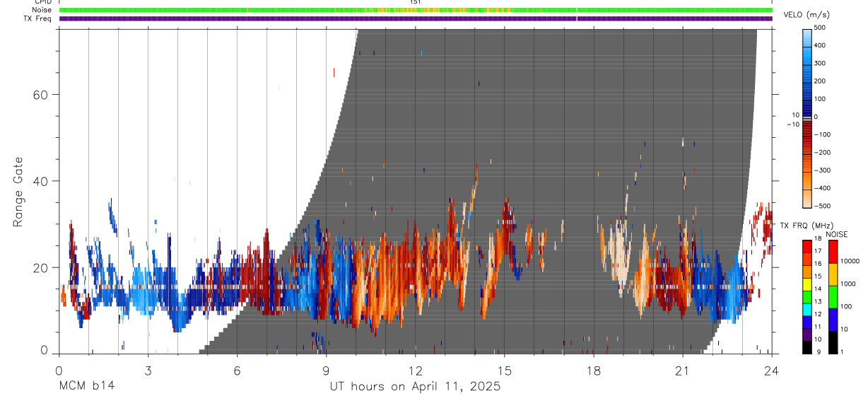Click the MCM b14 radar label
Image resolution: width=868 pixels, height=401 pixels.
[86, 386]
